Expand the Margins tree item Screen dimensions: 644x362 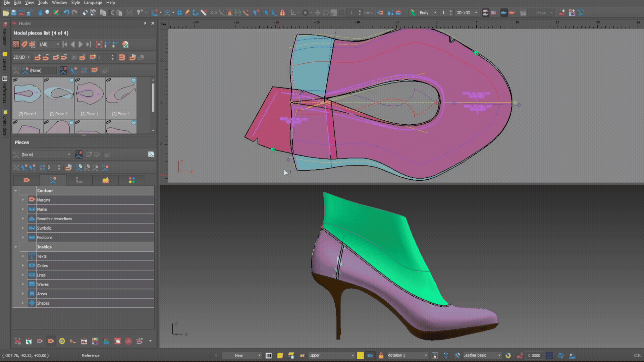pos(23,200)
